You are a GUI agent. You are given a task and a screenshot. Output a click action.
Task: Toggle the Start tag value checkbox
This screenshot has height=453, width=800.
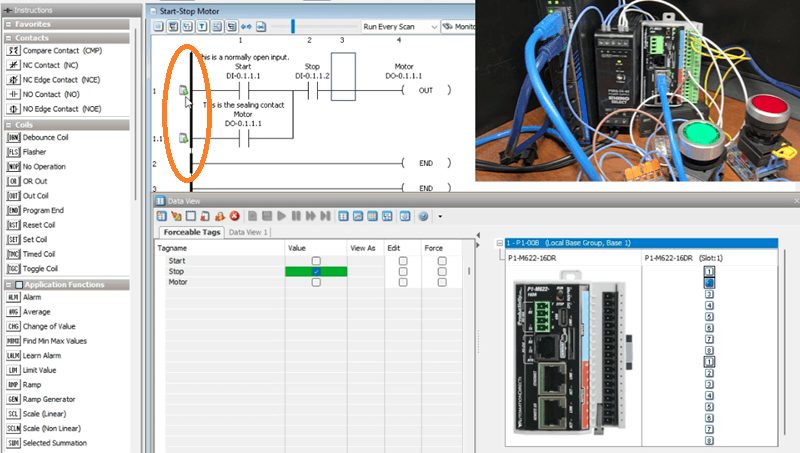[316, 261]
